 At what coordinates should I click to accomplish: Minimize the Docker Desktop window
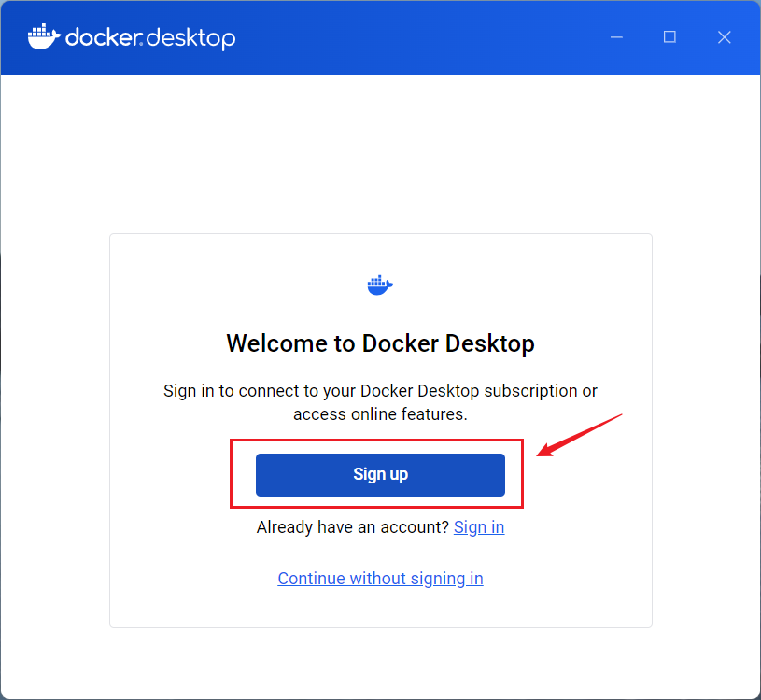pyautogui.click(x=616, y=37)
